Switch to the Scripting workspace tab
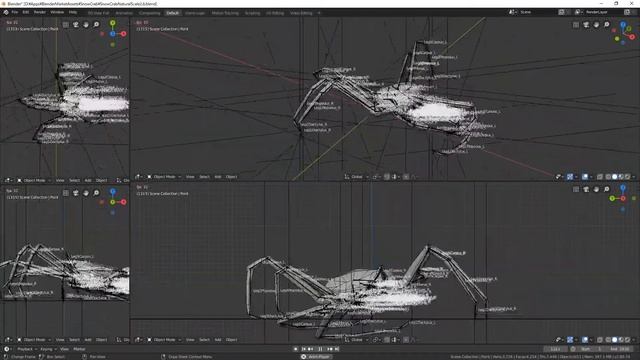 [x=252, y=13]
